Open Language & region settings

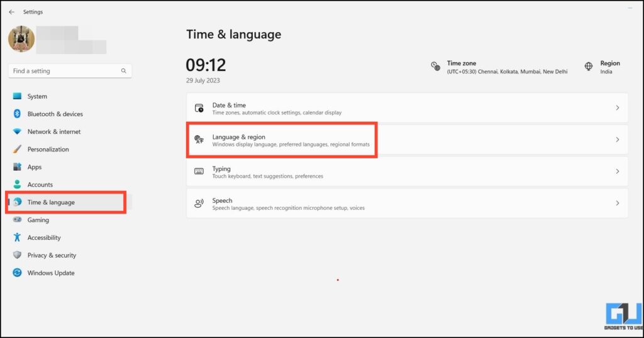click(x=407, y=140)
